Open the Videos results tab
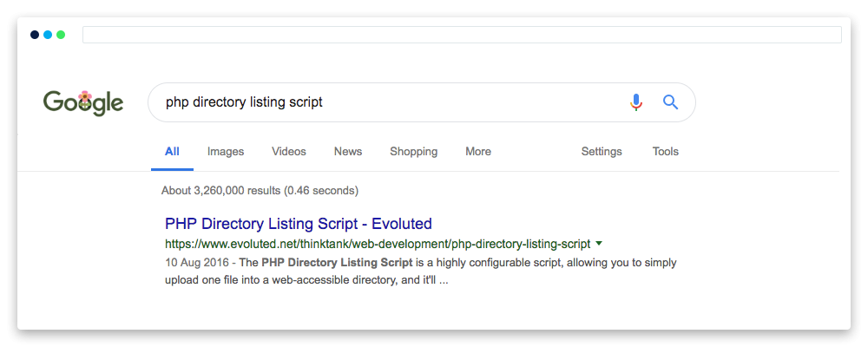This screenshot has width=868, height=347. (x=288, y=152)
